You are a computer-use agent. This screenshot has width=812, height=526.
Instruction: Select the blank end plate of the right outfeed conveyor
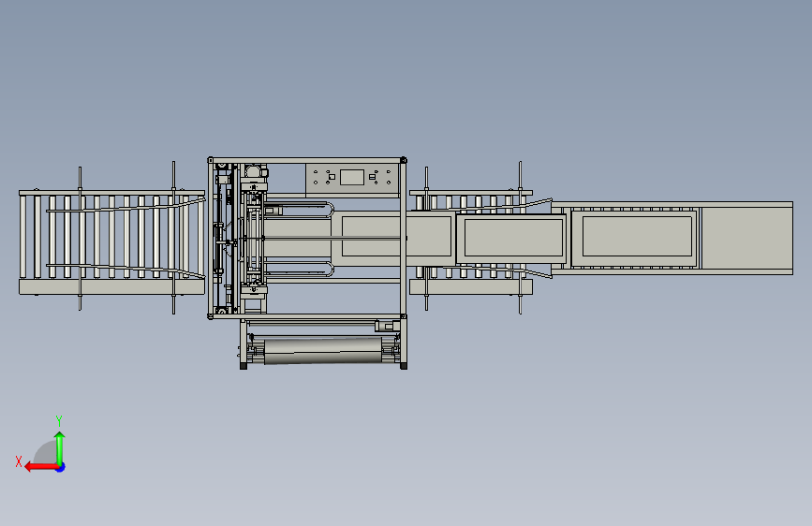(x=746, y=238)
